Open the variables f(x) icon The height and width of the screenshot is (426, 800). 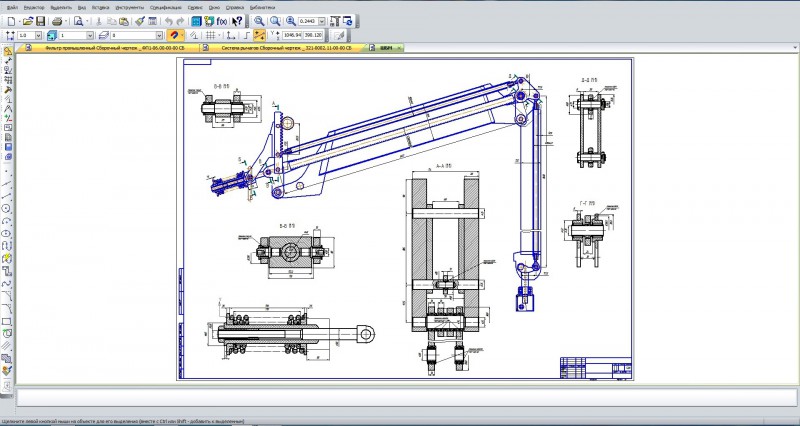click(x=222, y=21)
